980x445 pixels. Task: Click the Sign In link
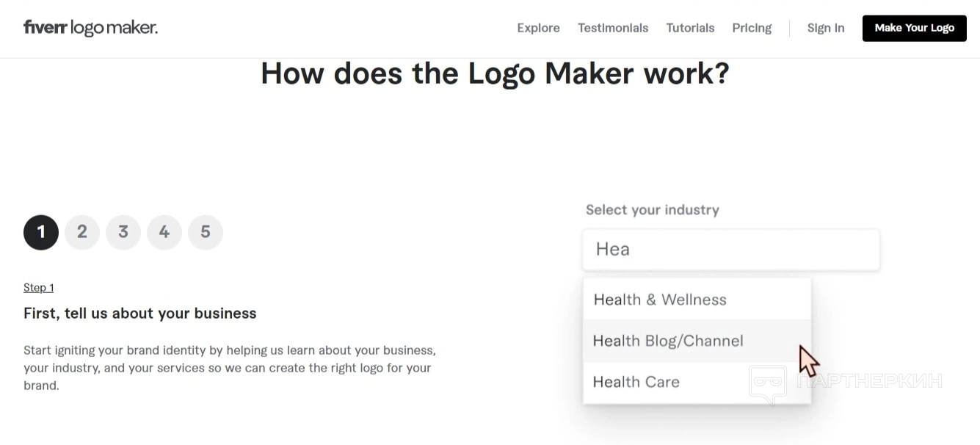click(826, 28)
